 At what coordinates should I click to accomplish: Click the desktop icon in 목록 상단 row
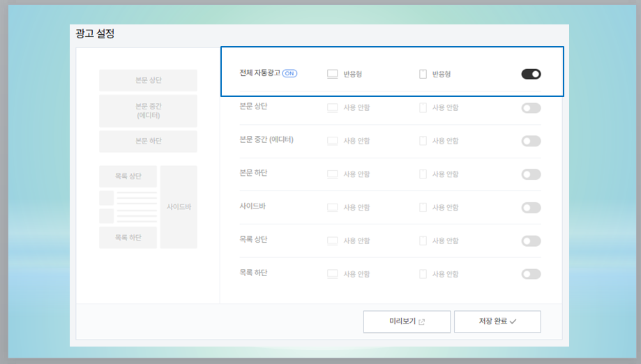[x=332, y=241]
